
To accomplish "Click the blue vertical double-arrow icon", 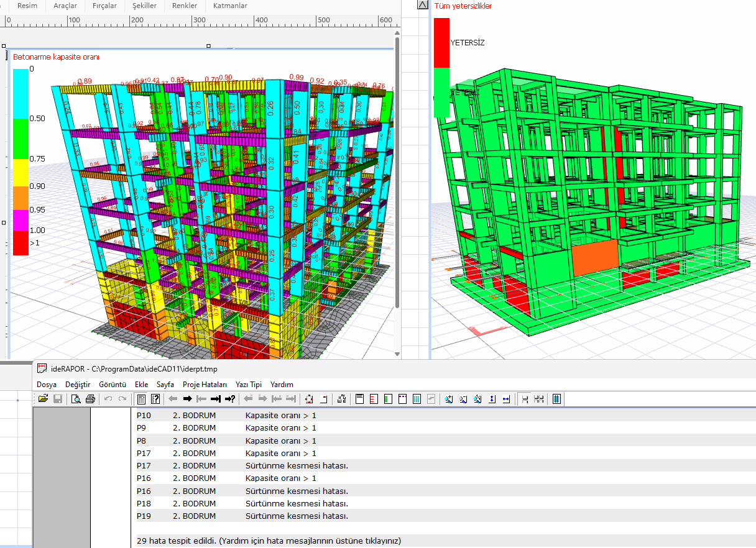I will click(492, 399).
